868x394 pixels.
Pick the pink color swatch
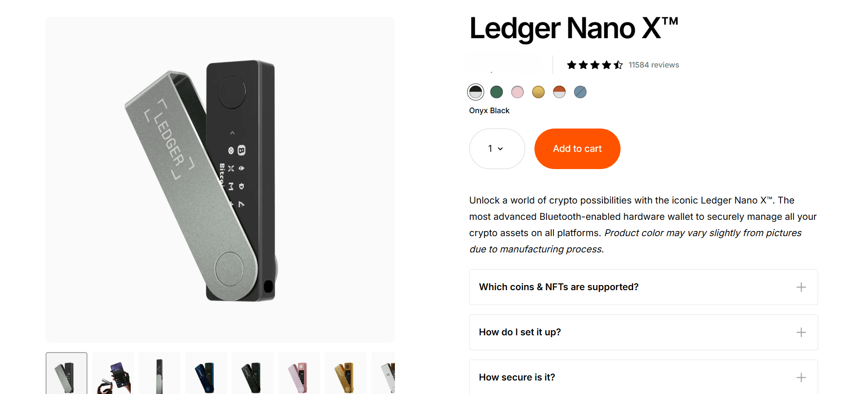[x=517, y=92]
